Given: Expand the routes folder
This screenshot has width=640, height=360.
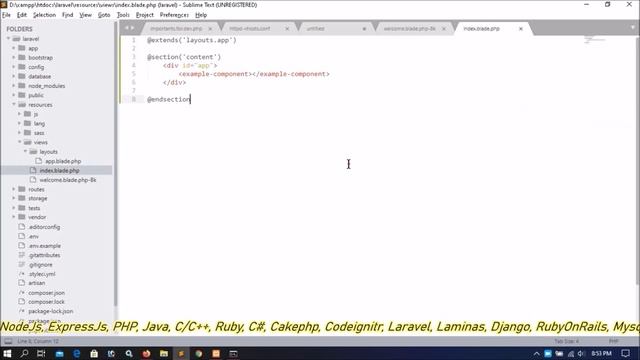Looking at the screenshot, I should [13, 189].
